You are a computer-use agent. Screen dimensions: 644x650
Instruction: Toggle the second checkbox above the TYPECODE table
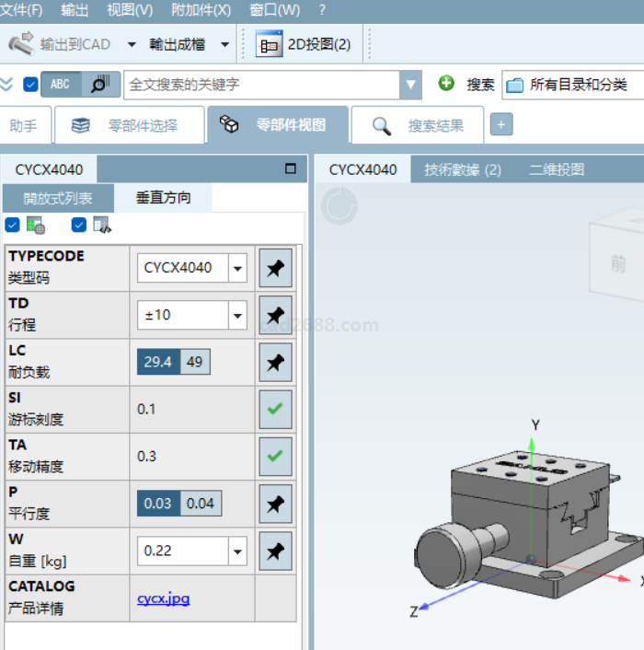(79, 225)
